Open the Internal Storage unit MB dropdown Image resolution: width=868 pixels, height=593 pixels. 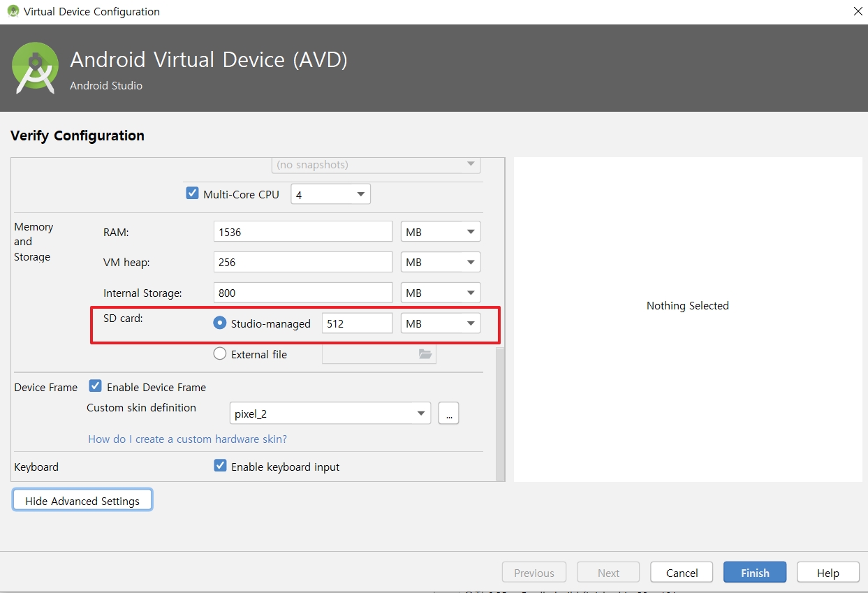point(441,293)
